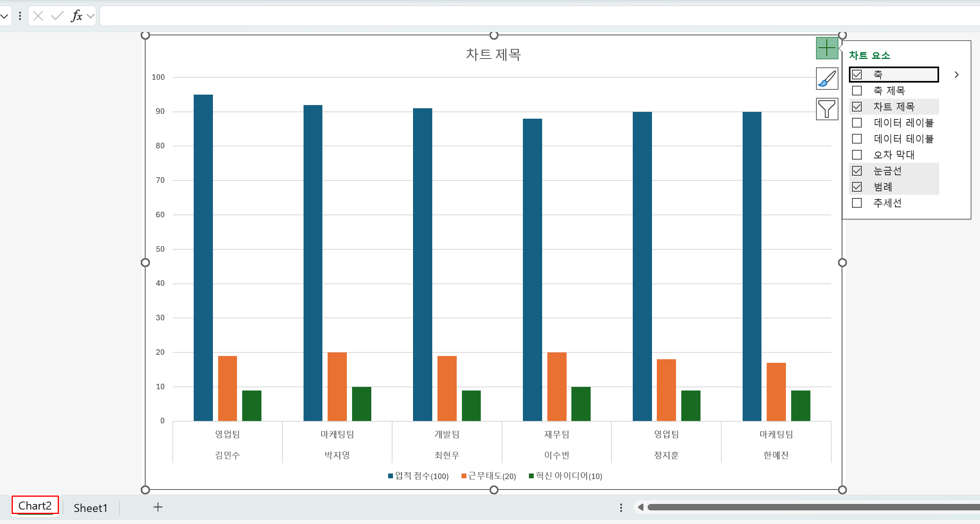Open the Chart Styles paintbrush button
Image resolution: width=980 pixels, height=524 pixels.
(826, 79)
